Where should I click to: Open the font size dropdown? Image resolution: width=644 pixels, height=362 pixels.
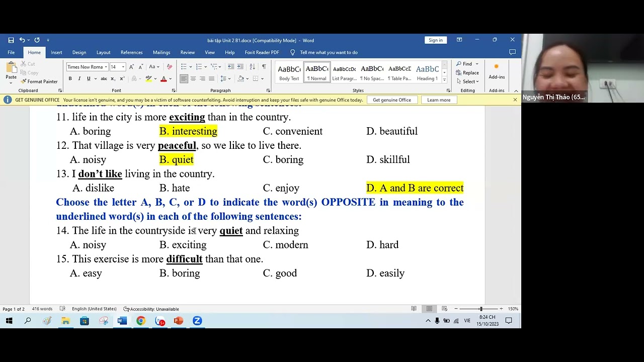tap(123, 67)
